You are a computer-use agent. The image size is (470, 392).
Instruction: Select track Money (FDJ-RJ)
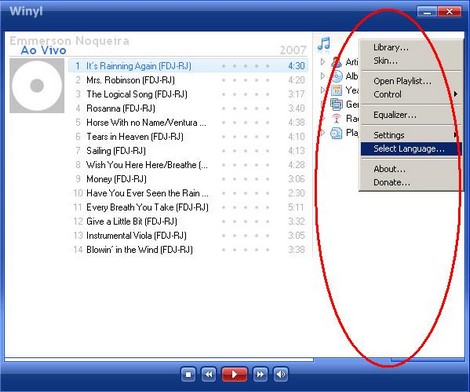coord(188,179)
